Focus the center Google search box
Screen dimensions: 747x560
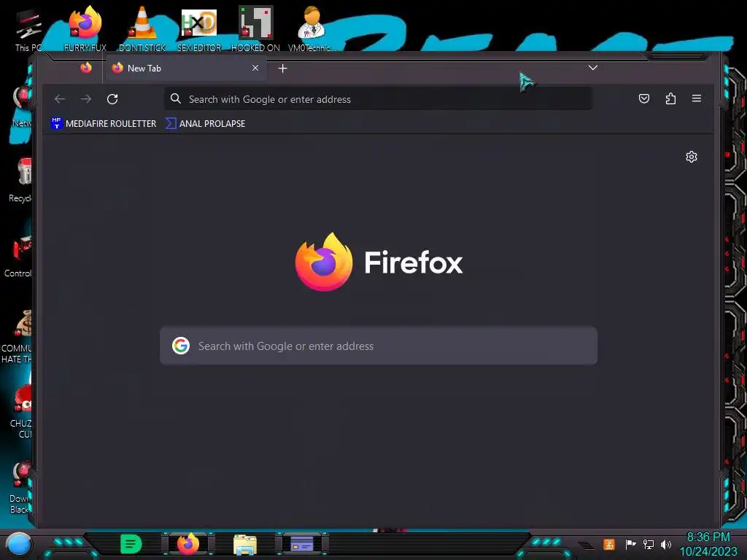coord(379,346)
